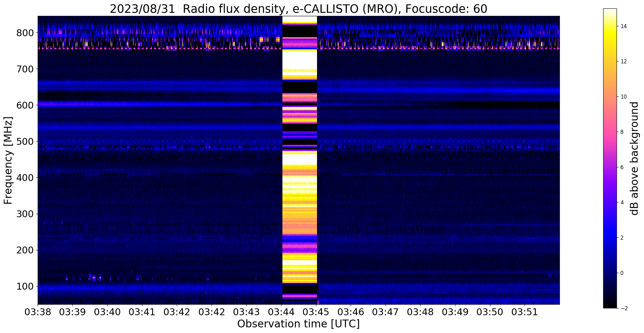The height and width of the screenshot is (333, 644).
Task: Click the white top end of the colorbar
Action: tap(610, 11)
